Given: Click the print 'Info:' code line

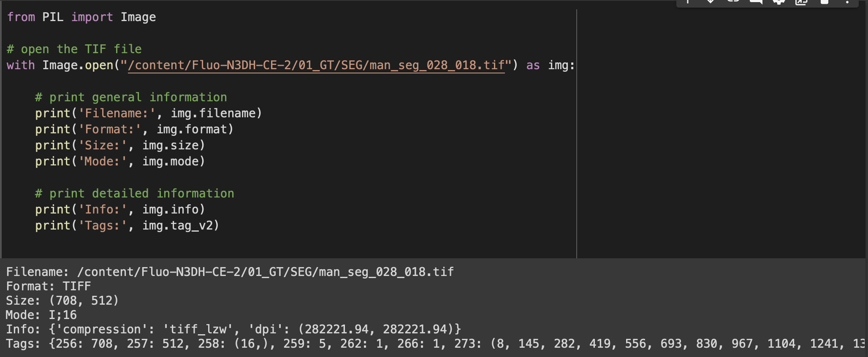Looking at the screenshot, I should pyautogui.click(x=120, y=209).
